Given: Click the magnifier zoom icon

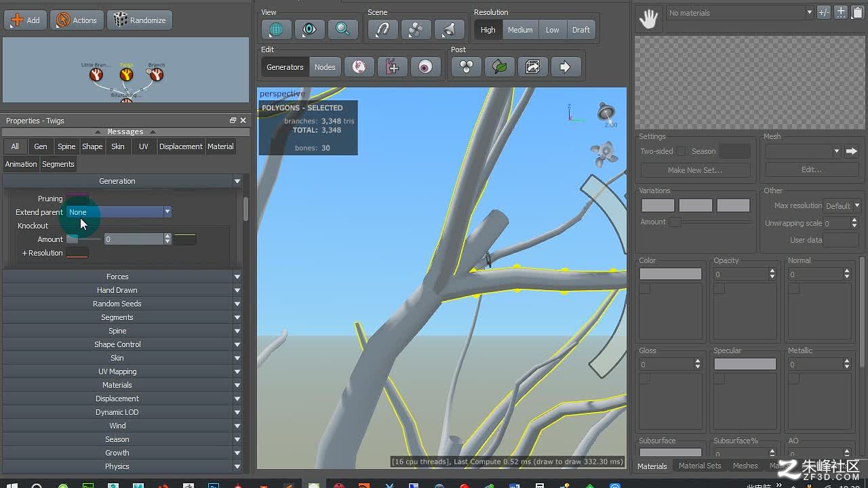Looking at the screenshot, I should pyautogui.click(x=342, y=30).
